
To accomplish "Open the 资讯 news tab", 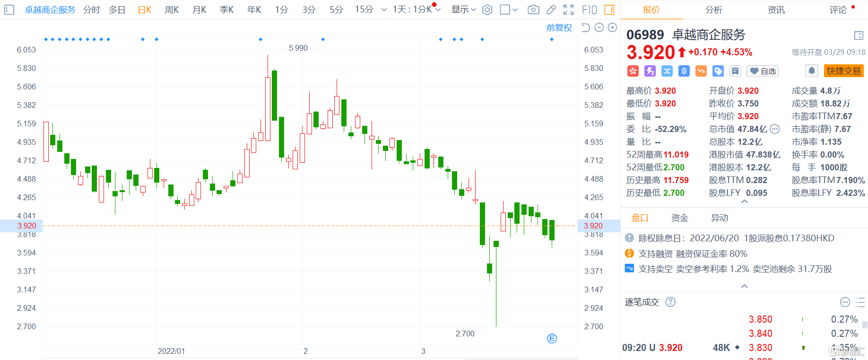I will [x=776, y=10].
